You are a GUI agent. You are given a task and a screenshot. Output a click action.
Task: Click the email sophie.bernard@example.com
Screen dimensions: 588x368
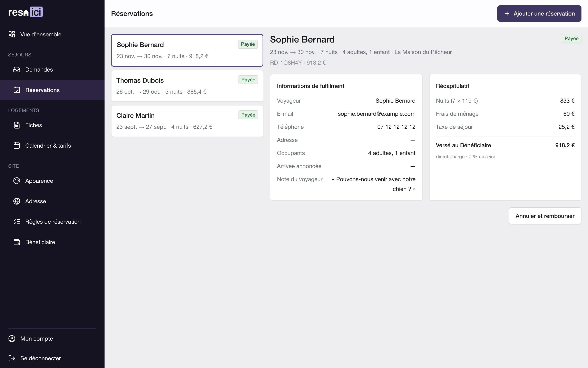pos(376,114)
